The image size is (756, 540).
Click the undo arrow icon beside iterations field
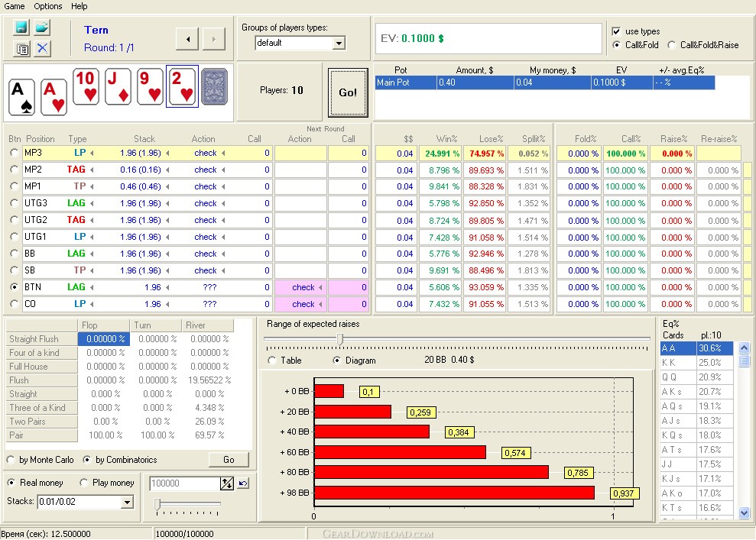tap(244, 483)
